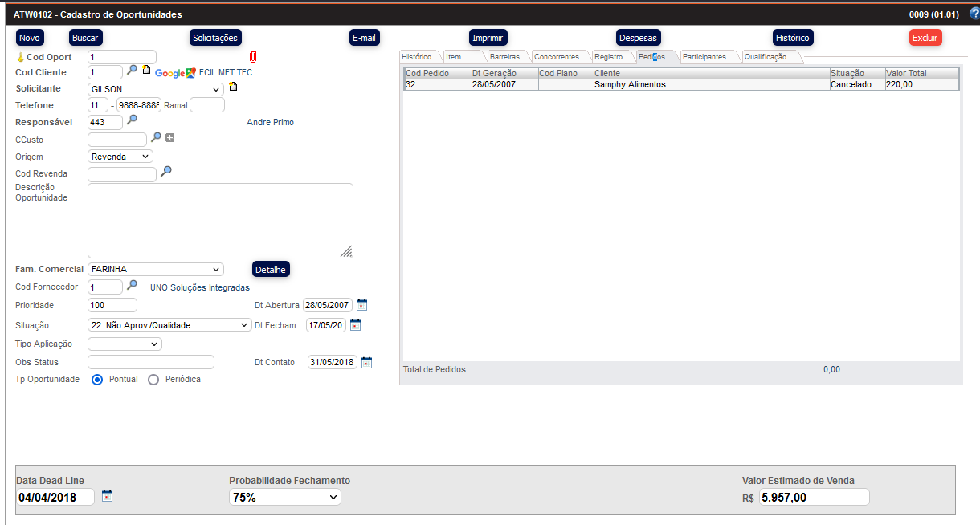
Task: Click magnifier search icon beside Cod Cliente
Action: coord(133,71)
